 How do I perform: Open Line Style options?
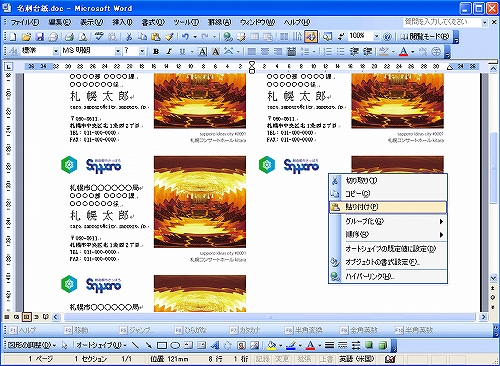329,345
